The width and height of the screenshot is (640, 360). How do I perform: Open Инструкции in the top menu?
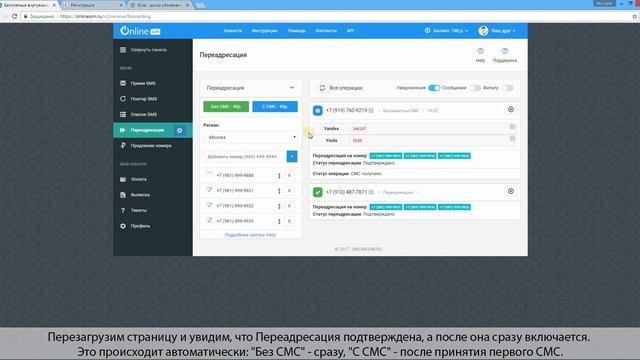coord(264,31)
